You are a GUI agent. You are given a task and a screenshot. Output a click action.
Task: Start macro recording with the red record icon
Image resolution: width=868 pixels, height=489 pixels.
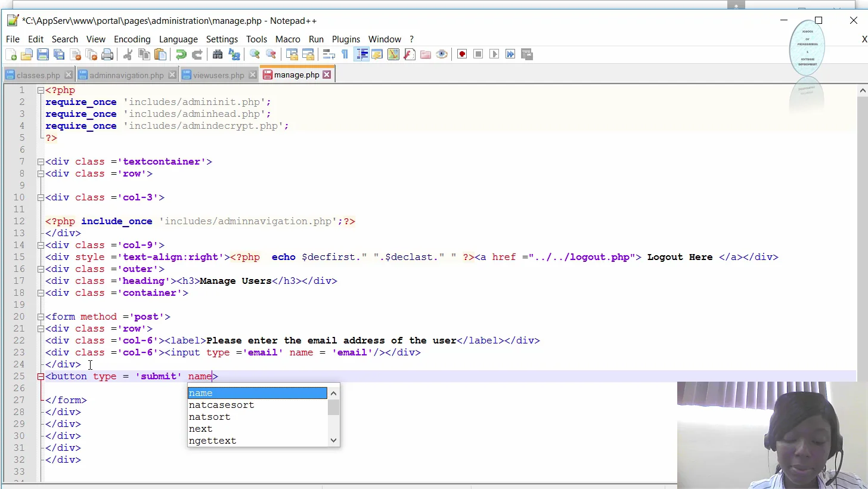pyautogui.click(x=462, y=54)
